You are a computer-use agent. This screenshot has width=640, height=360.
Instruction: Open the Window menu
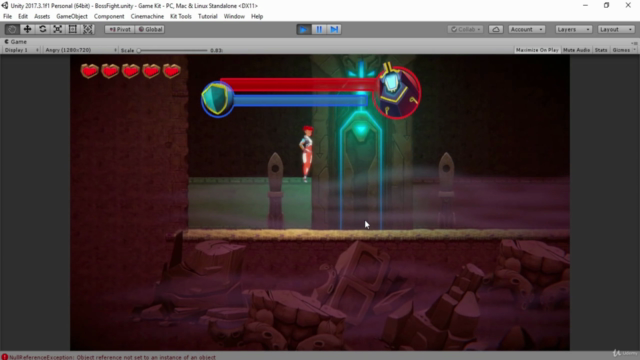click(234, 16)
